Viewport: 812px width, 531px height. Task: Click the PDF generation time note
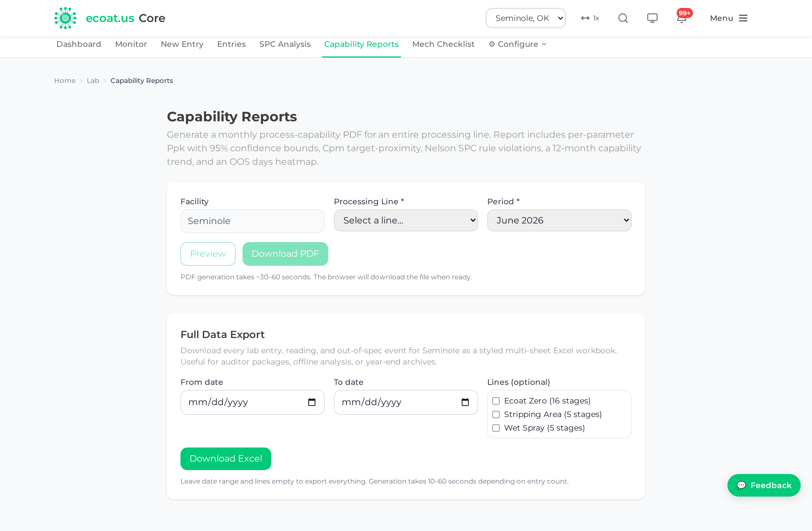[326, 277]
